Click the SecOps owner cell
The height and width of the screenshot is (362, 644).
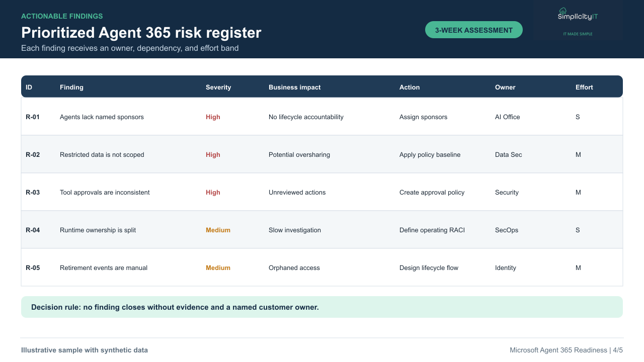click(x=507, y=230)
